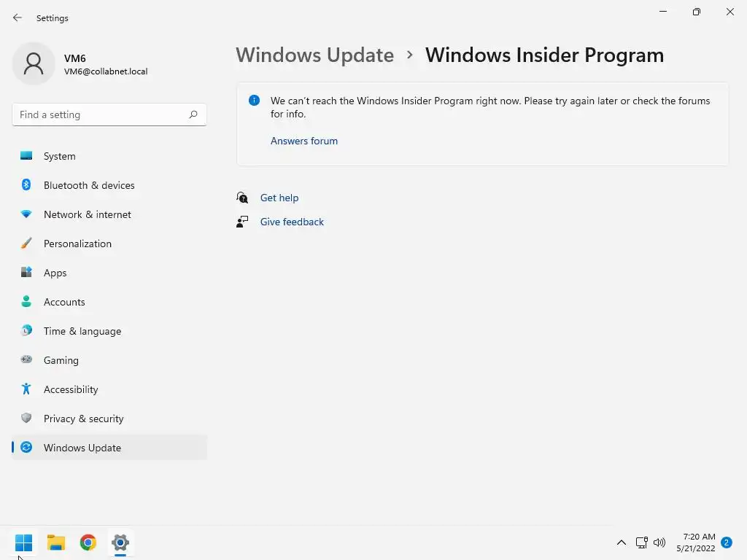Open Time & language label
The width and height of the screenshot is (747, 560).
pos(82,331)
